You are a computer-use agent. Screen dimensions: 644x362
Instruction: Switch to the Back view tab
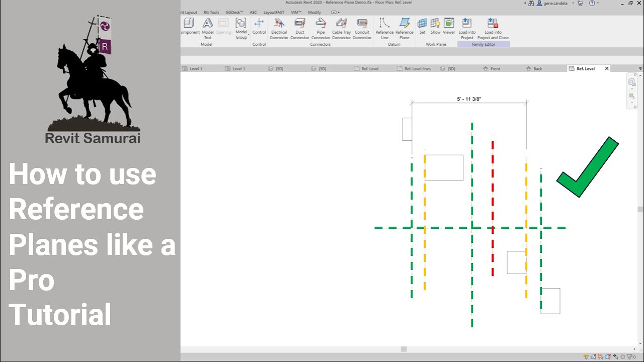point(534,68)
